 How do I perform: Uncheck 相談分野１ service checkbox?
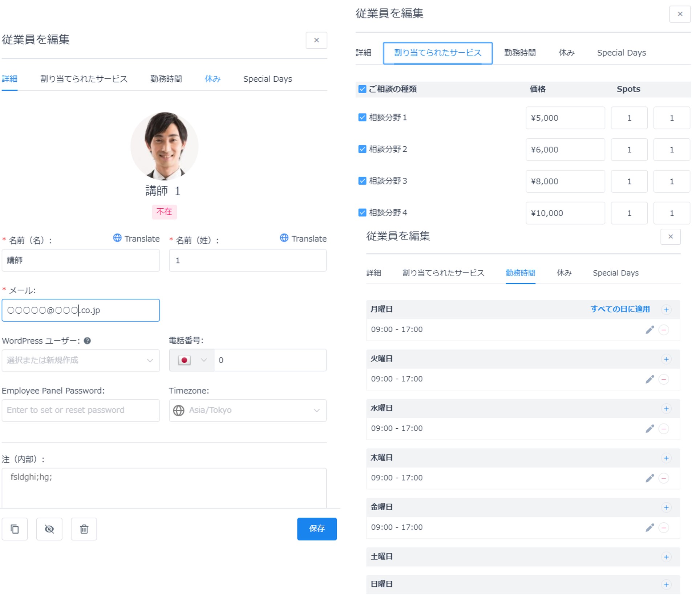pos(362,117)
